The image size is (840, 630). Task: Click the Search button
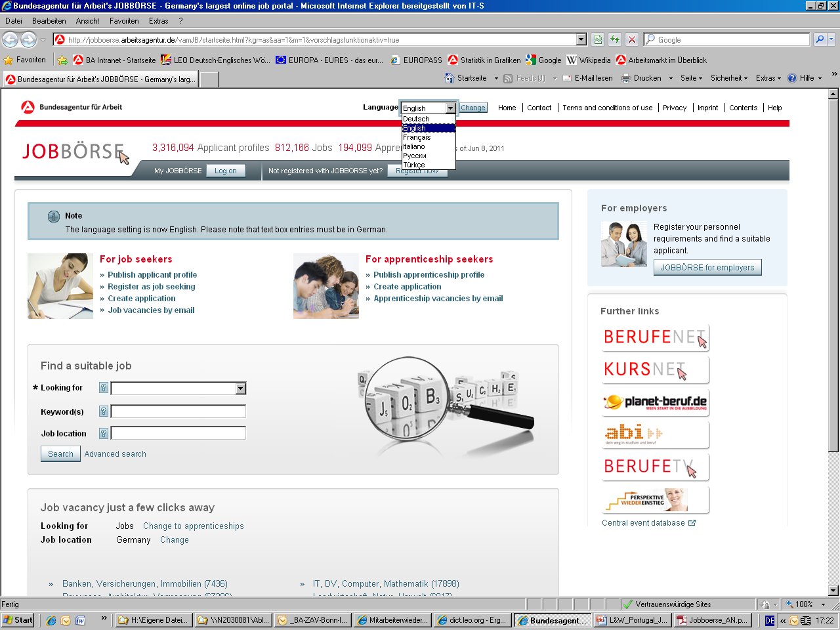[x=60, y=454]
